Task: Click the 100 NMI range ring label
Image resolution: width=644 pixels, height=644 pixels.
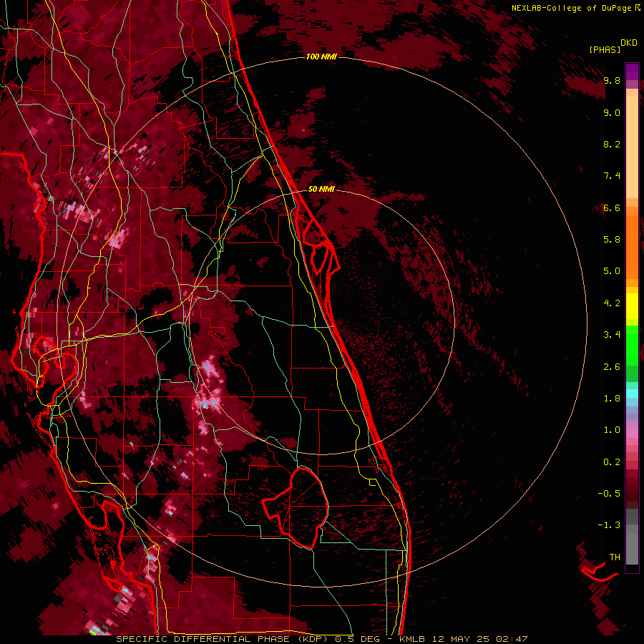Action: click(321, 57)
